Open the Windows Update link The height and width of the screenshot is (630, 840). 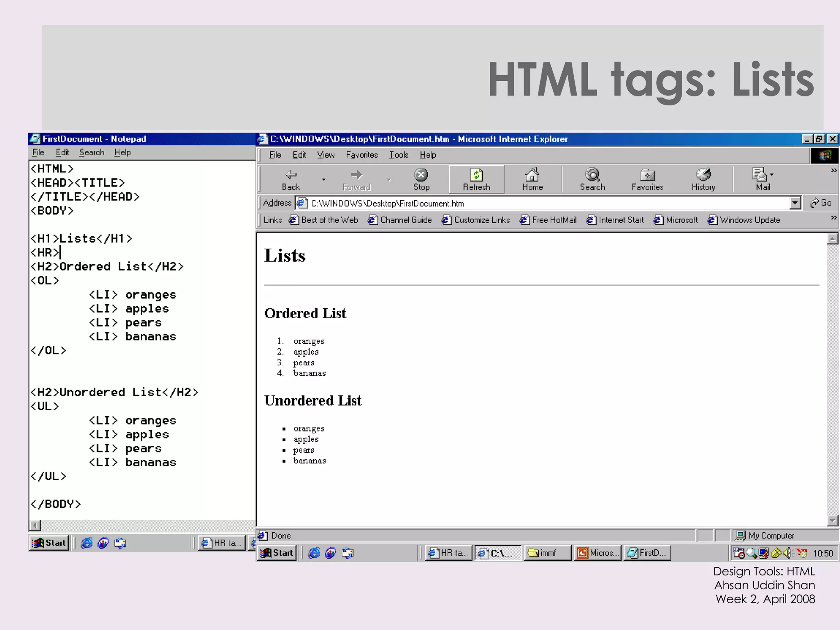[x=744, y=220]
